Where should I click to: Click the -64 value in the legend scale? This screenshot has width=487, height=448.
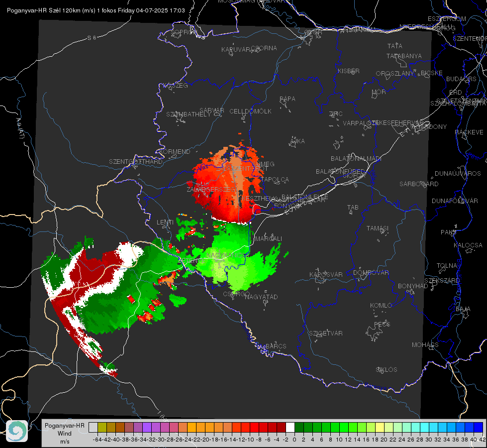[x=97, y=440]
